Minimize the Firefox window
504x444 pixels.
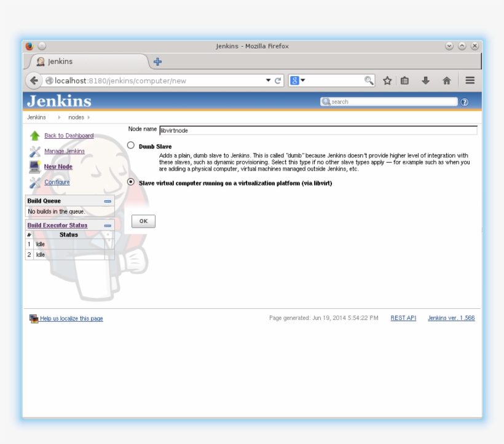(449, 46)
